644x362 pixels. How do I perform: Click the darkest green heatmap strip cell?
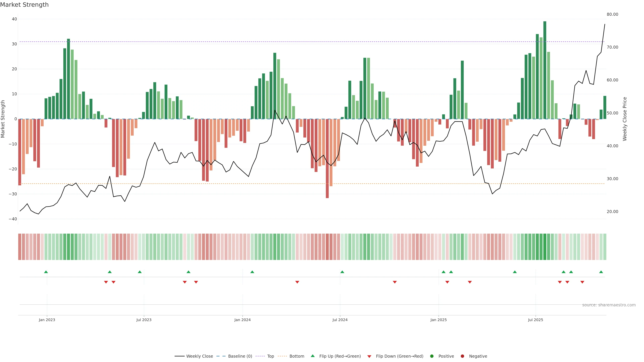(x=545, y=247)
